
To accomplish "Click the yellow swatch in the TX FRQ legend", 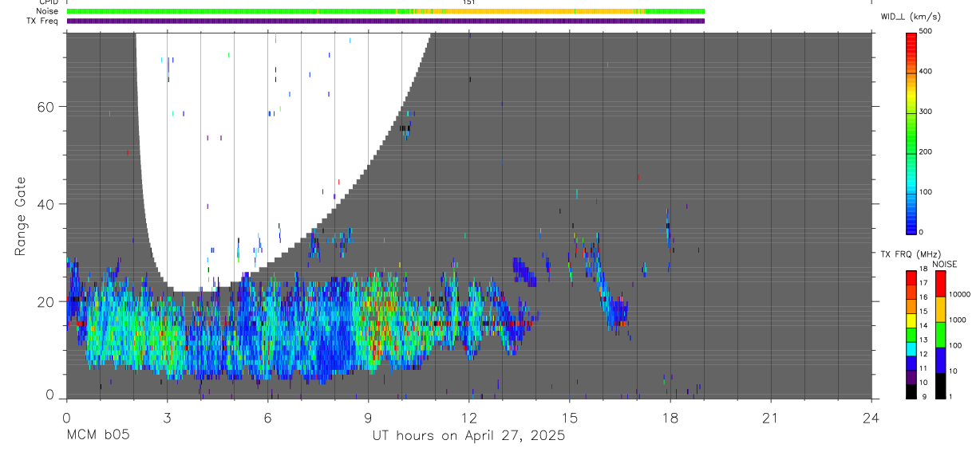I will tap(911, 320).
